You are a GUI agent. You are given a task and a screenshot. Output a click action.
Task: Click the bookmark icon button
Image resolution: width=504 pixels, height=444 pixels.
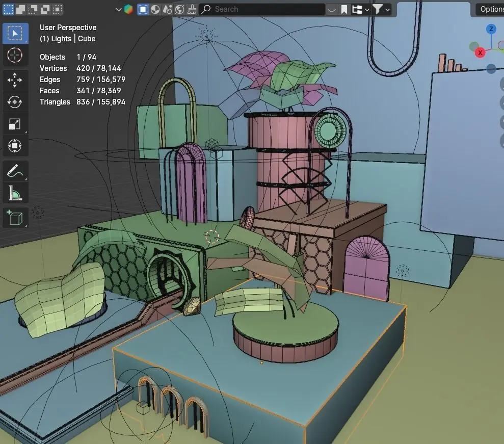coord(344,10)
